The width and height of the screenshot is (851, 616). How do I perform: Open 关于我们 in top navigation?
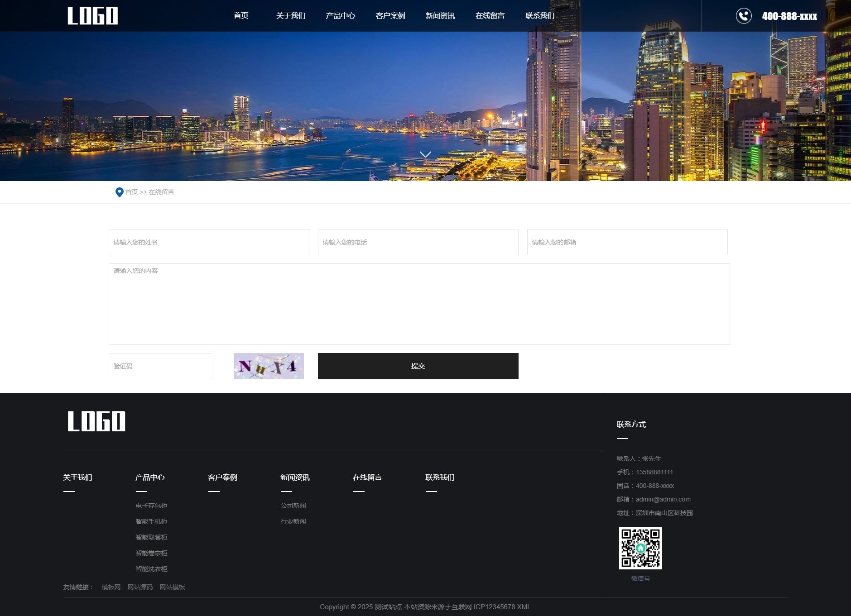point(290,16)
